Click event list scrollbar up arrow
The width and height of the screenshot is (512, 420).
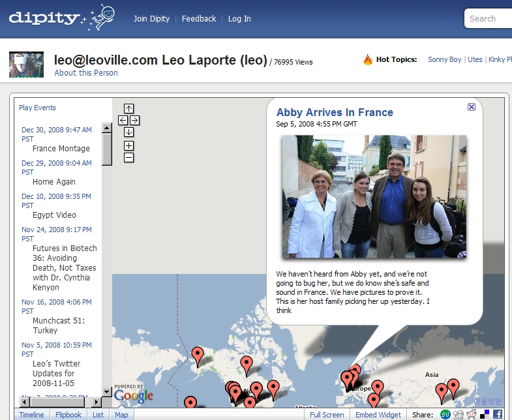coord(107,128)
